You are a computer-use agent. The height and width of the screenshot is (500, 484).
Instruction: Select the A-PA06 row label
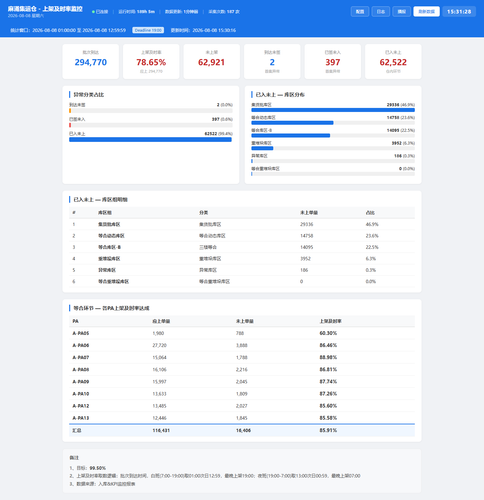click(81, 345)
